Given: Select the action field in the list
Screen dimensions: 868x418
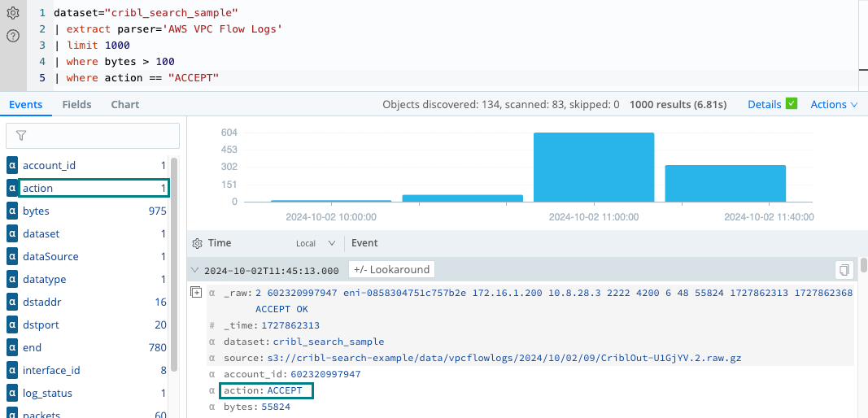Looking at the screenshot, I should tap(37, 188).
